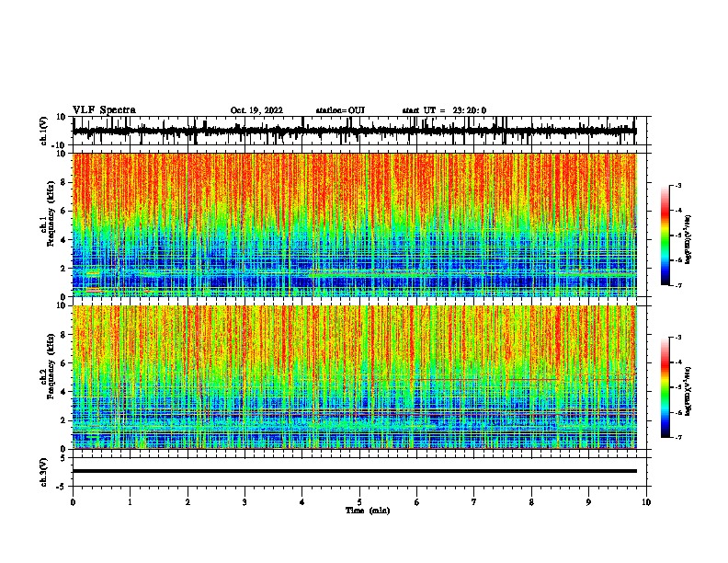Click the ch.1 spectrogram plot area

(x=354, y=224)
